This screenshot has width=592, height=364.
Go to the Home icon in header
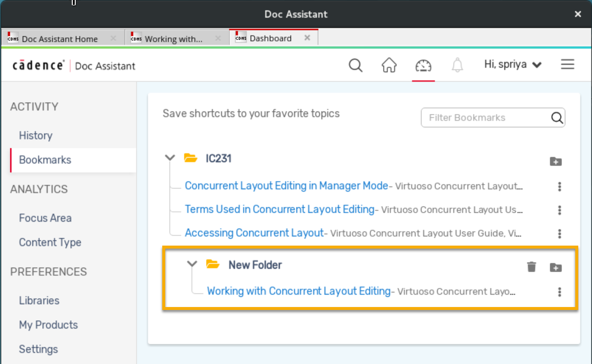coord(389,65)
